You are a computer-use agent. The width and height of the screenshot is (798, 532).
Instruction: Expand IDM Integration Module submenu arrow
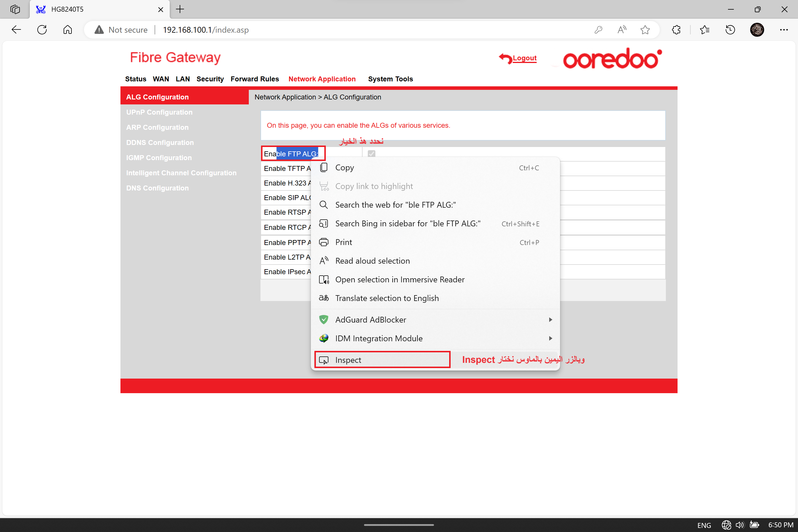click(550, 338)
